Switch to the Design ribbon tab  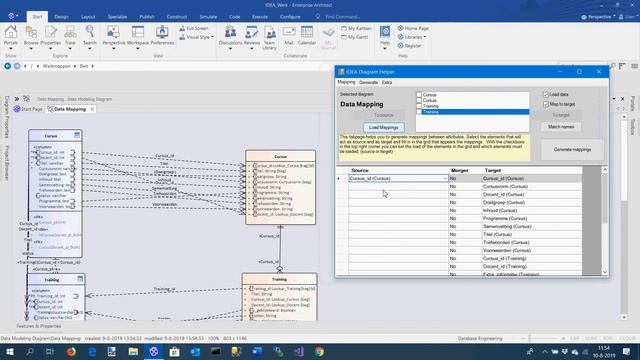(61, 17)
